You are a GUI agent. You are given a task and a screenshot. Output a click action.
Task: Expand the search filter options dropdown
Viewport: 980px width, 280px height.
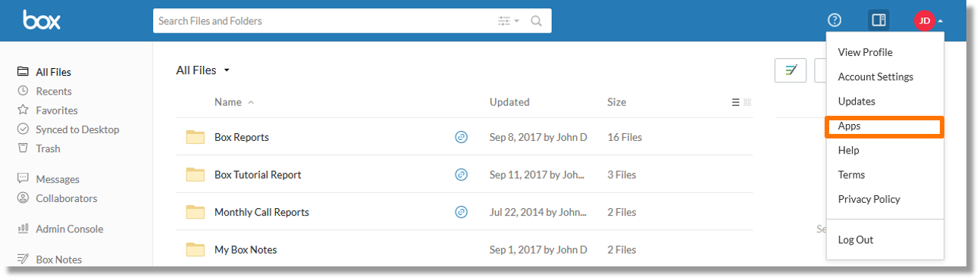coord(509,21)
